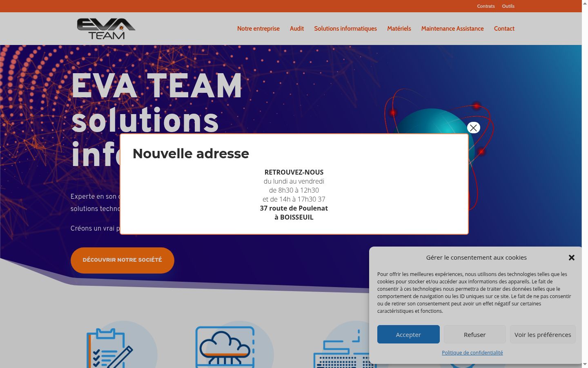Click the de 8h30 à 12h30 text
The width and height of the screenshot is (588, 368).
point(294,190)
